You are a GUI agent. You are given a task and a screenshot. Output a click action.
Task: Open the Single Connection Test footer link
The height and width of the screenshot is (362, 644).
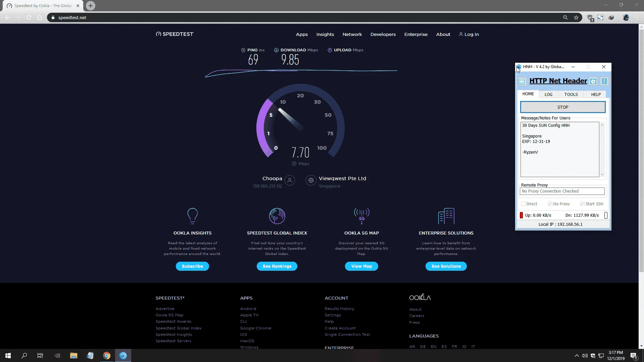coord(347,334)
